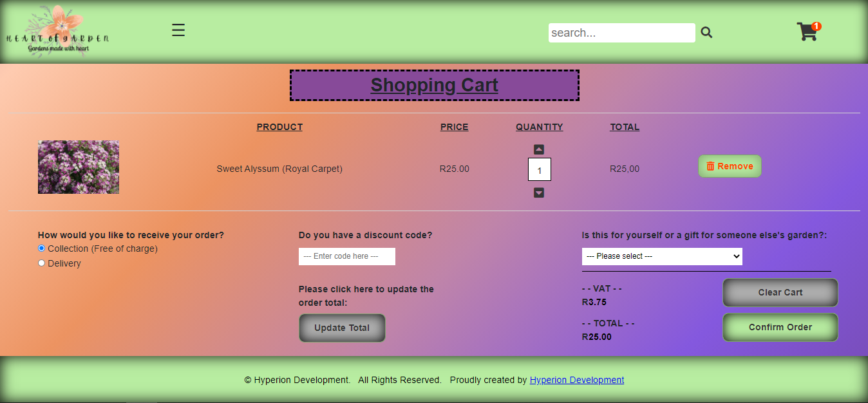Follow the Hyperion Development link
868x403 pixels.
(577, 380)
